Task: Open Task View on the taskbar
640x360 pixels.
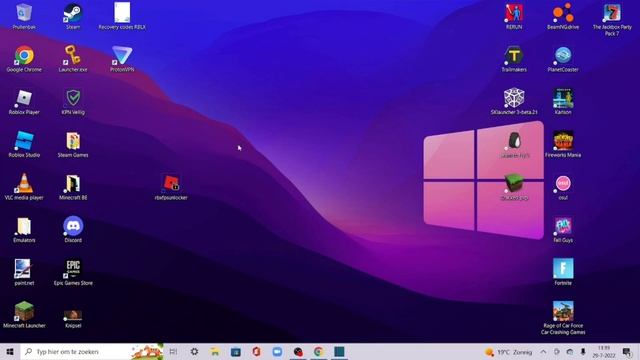Action: click(x=173, y=351)
